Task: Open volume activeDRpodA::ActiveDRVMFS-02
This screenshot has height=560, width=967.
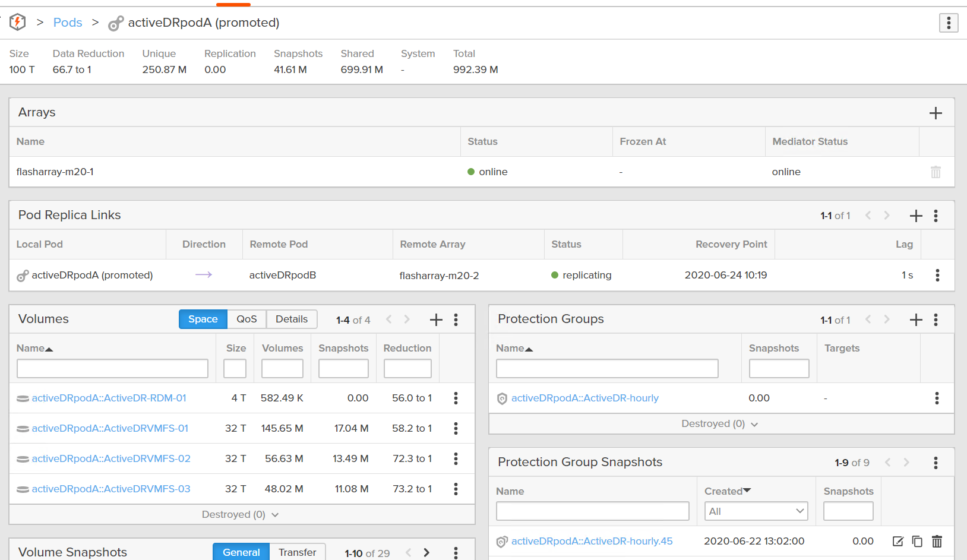Action: [x=111, y=458]
